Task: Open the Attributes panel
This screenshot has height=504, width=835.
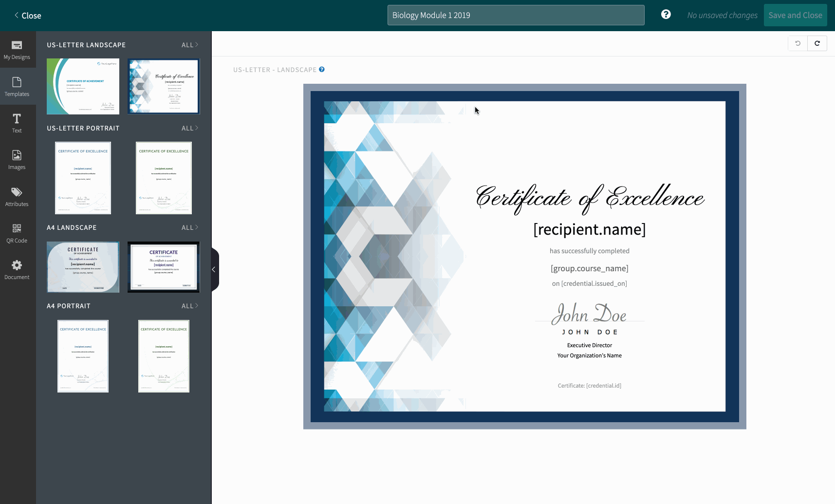Action: click(x=17, y=197)
